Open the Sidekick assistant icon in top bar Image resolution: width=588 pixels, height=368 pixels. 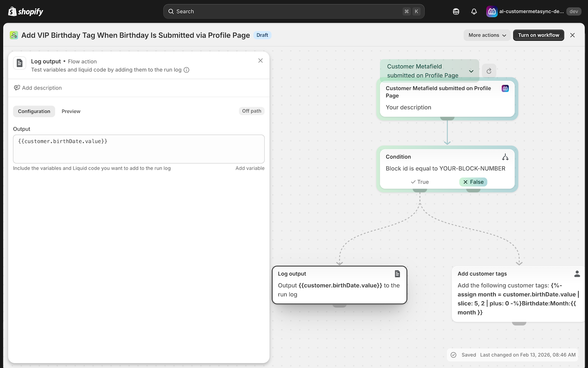tap(456, 11)
